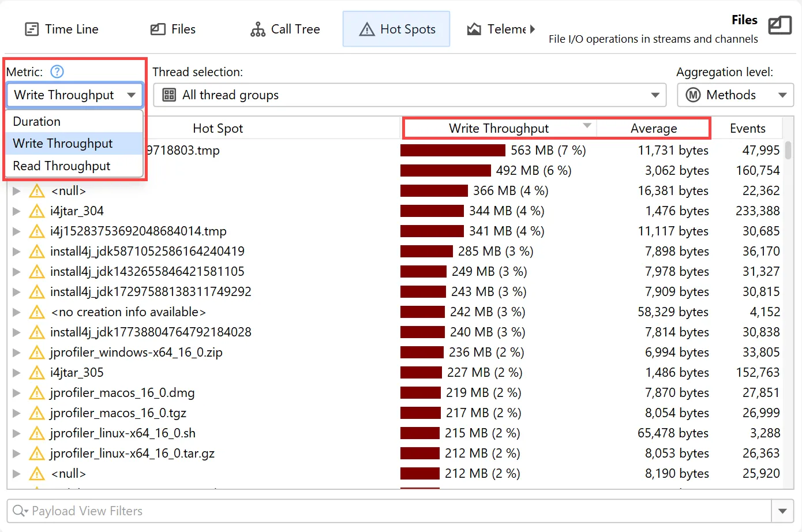The height and width of the screenshot is (532, 802).
Task: Choose Read Throughput in the metric list
Action: [x=62, y=166]
